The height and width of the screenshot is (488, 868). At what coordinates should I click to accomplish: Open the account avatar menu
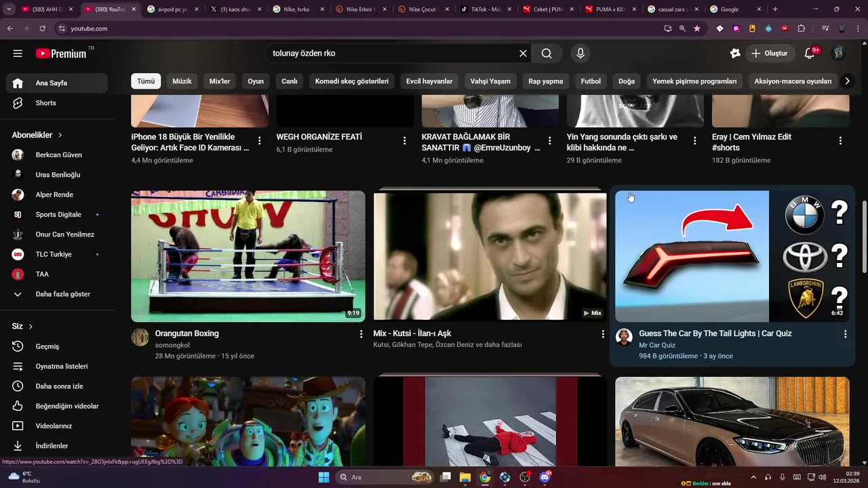838,54
